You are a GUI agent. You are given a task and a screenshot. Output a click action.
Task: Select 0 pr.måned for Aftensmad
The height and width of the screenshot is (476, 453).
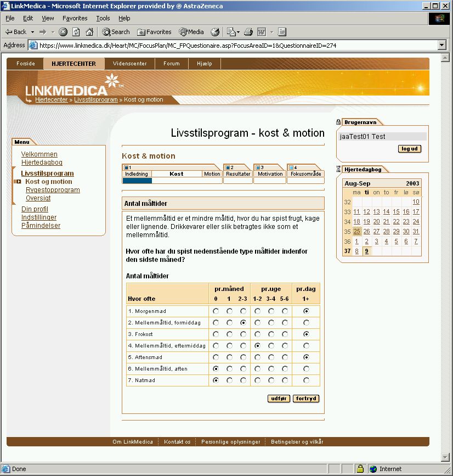point(216,357)
